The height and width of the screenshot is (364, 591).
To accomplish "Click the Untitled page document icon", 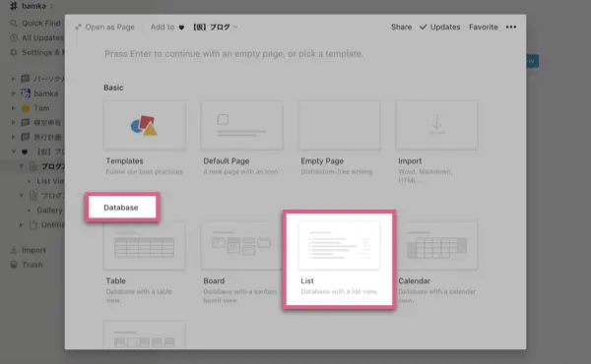I will point(33,224).
